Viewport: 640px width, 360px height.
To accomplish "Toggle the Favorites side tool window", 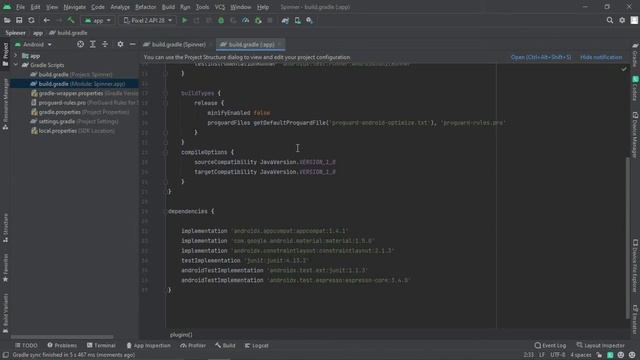I will [5, 268].
